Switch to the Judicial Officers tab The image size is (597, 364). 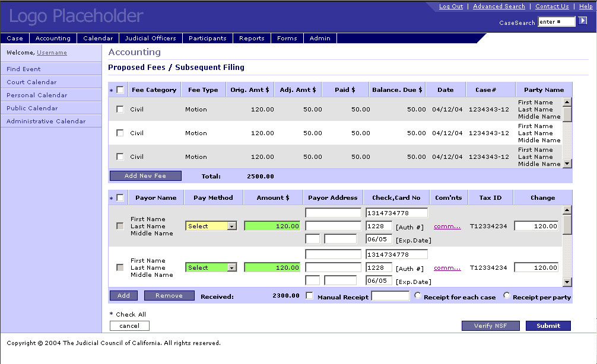click(151, 39)
